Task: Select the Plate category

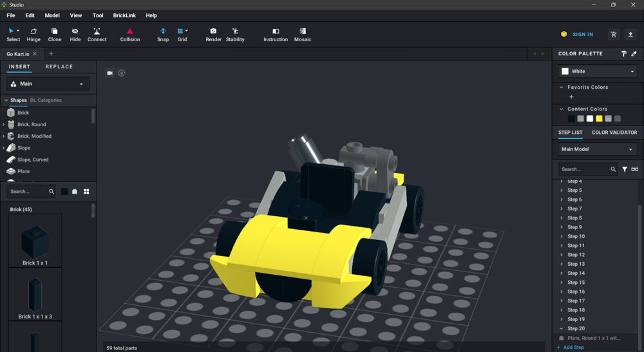Action: [x=23, y=171]
